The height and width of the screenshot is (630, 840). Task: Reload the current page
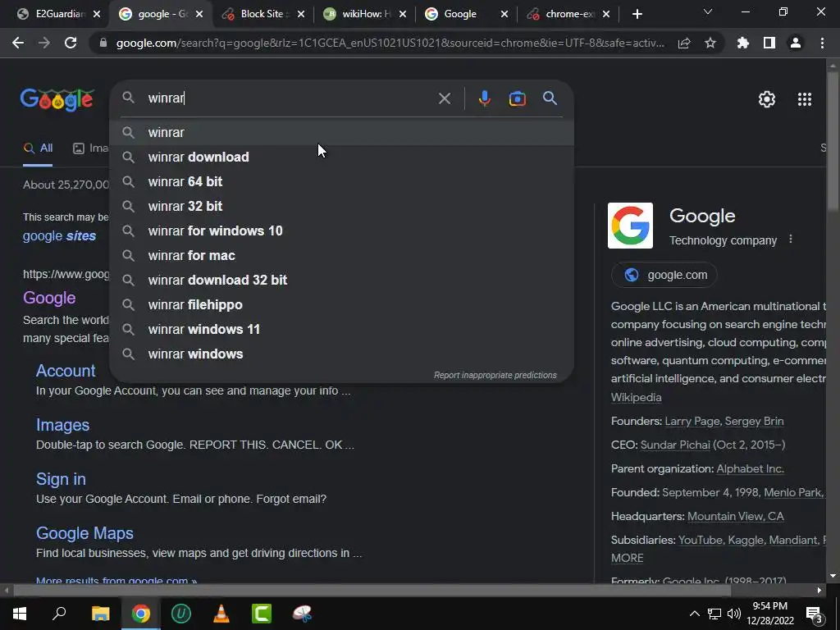click(x=71, y=43)
